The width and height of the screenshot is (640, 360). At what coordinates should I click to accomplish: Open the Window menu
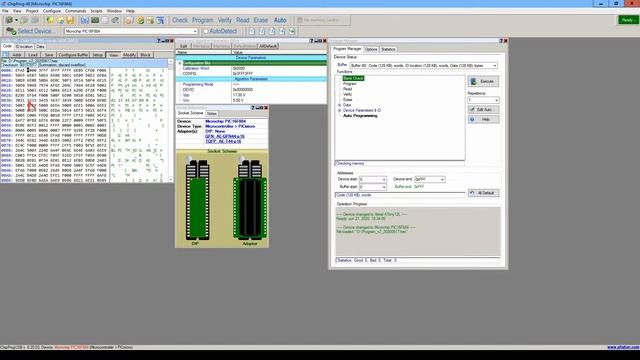114,11
